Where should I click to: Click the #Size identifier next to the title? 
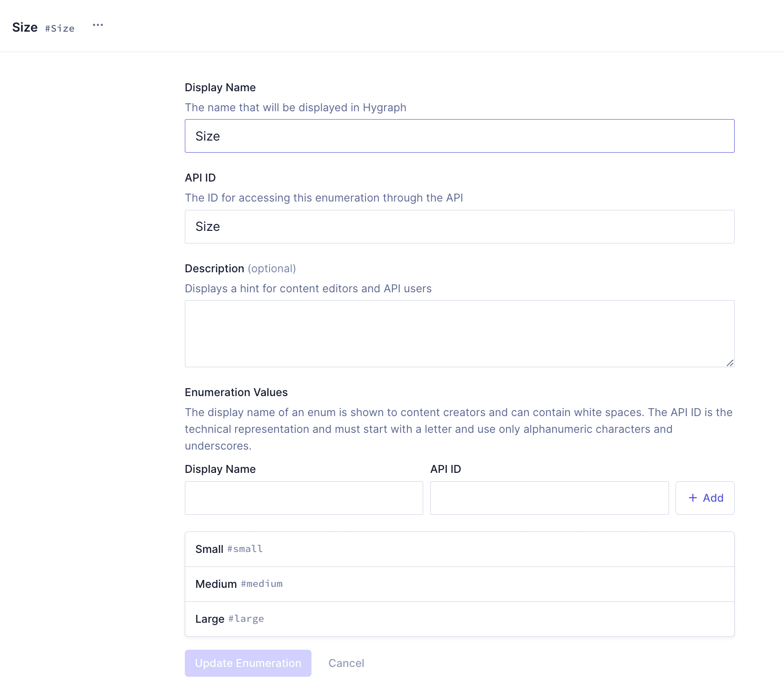click(x=60, y=28)
